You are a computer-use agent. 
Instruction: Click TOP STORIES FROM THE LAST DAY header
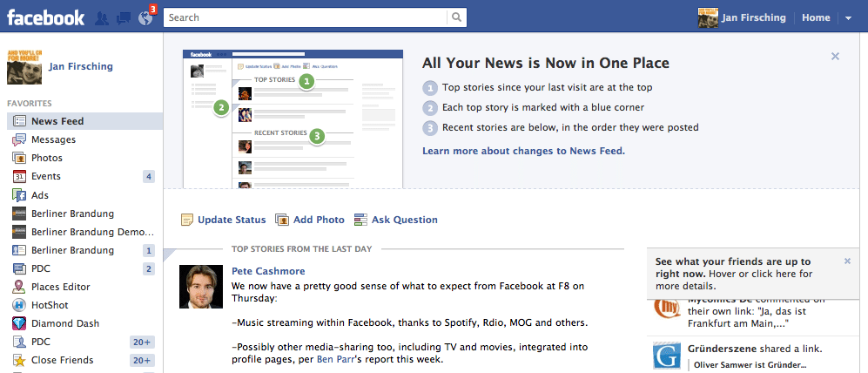(x=302, y=249)
